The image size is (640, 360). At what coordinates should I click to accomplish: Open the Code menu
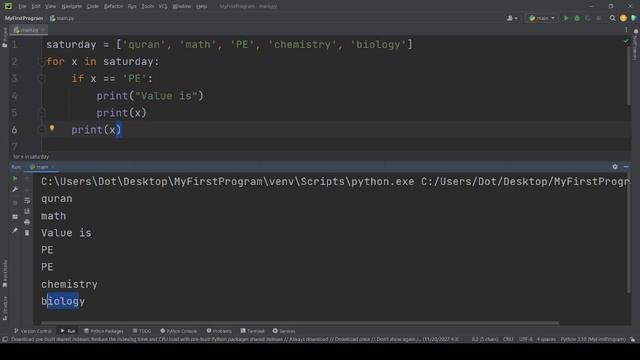[x=93, y=6]
